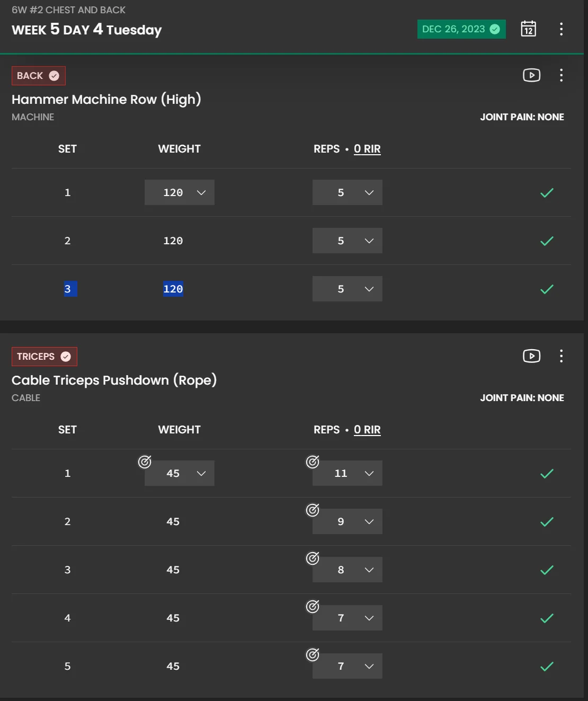Open Cable Triceps Pushdown options menu
The image size is (588, 701).
[x=561, y=356]
